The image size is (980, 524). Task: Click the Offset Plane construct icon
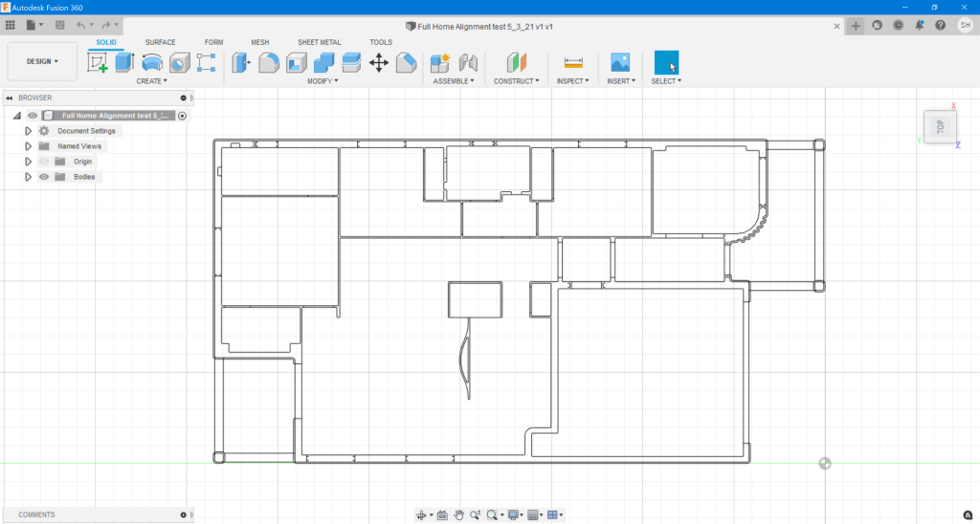click(516, 62)
